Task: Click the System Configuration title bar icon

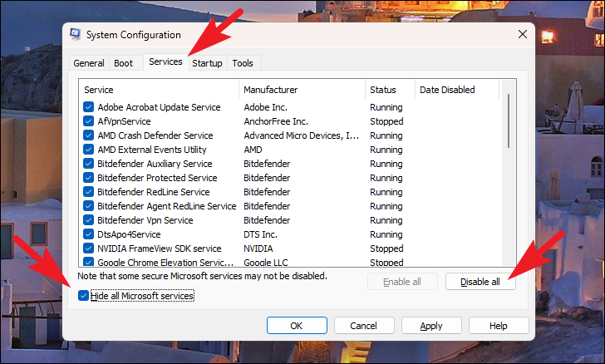Action: pos(76,34)
